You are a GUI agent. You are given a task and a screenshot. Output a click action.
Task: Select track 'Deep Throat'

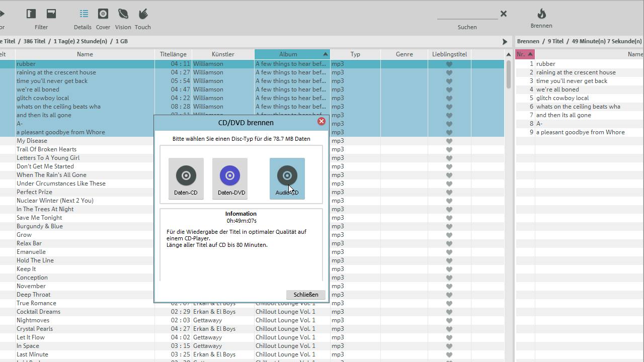(x=33, y=295)
